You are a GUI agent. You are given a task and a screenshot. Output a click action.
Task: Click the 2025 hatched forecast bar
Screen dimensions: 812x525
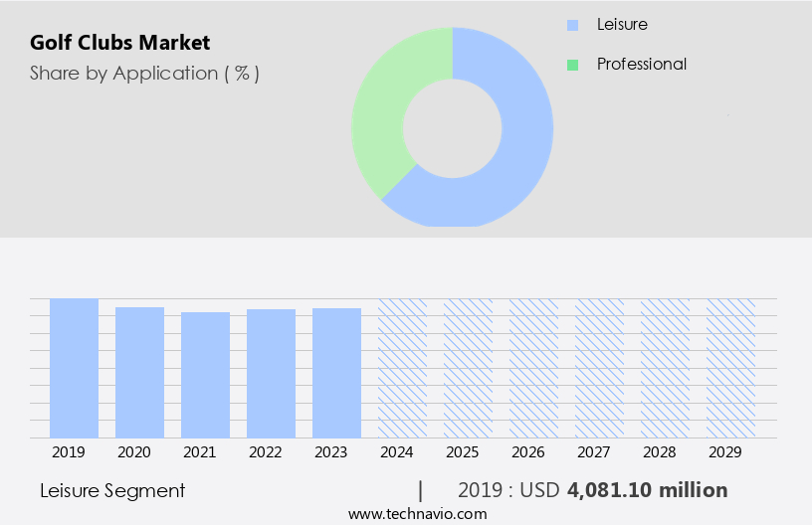468,368
